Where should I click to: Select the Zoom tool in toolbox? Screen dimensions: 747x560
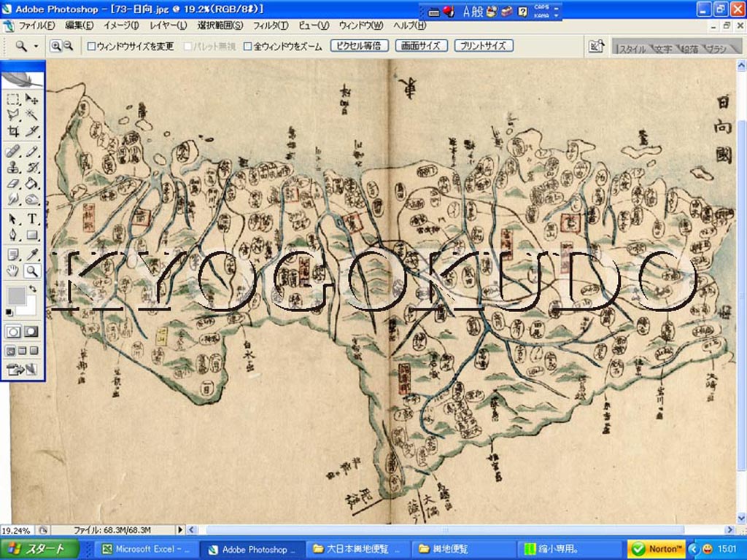[32, 271]
